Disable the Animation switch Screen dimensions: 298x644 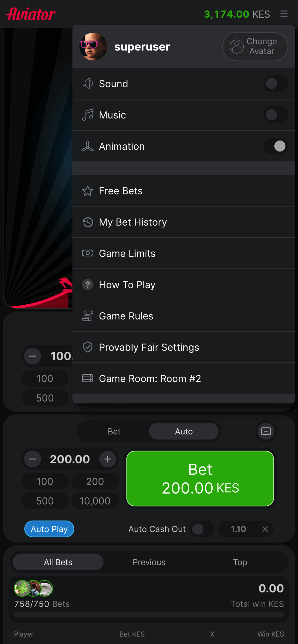tap(276, 146)
